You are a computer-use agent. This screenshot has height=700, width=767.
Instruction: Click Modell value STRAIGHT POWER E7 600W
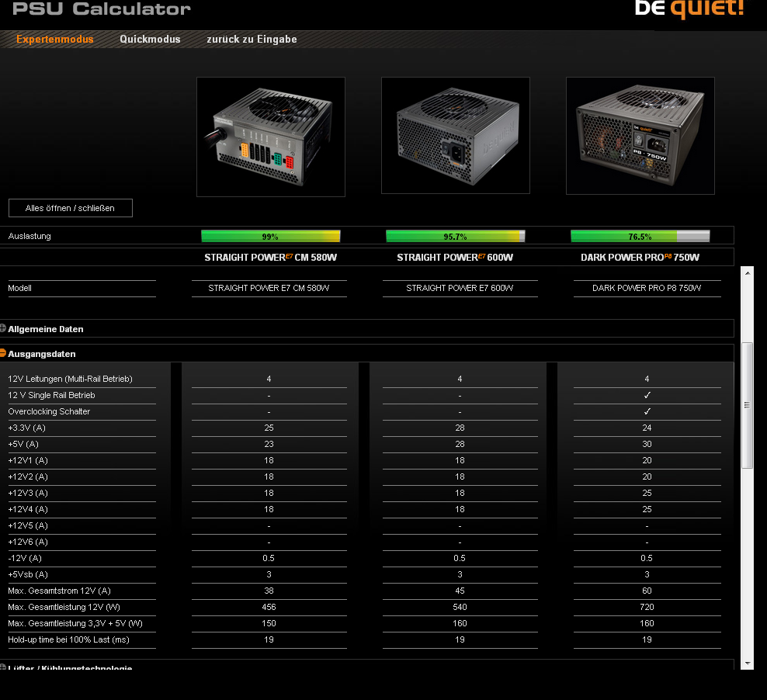click(460, 289)
